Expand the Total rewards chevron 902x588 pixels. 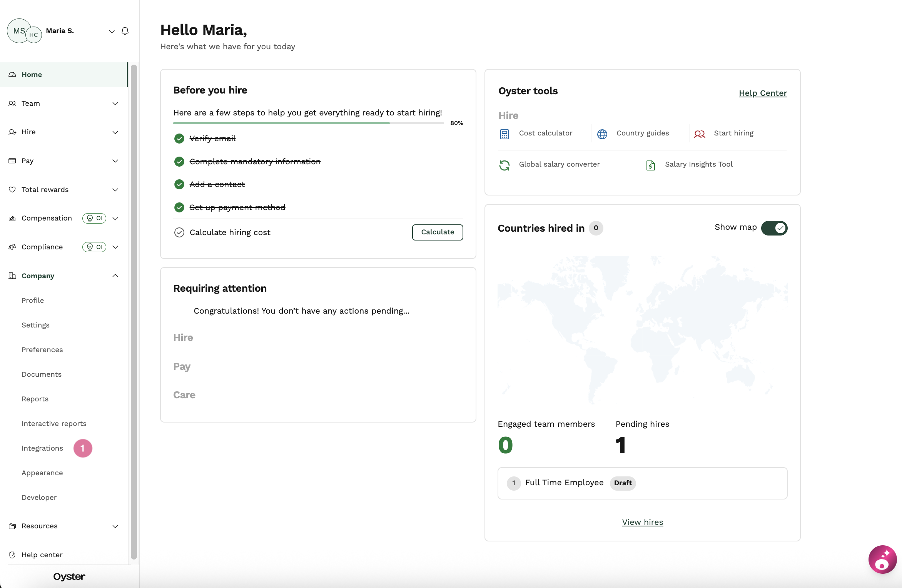pyautogui.click(x=115, y=190)
